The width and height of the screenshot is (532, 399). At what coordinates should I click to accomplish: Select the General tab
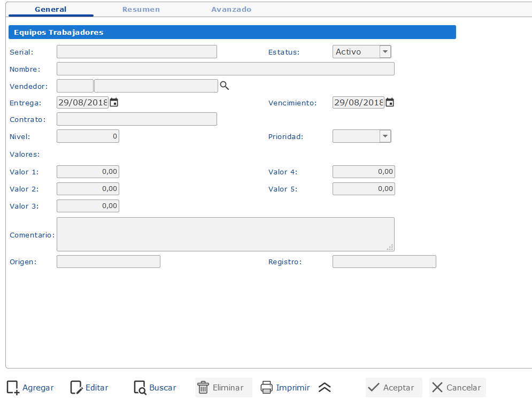[x=51, y=10]
